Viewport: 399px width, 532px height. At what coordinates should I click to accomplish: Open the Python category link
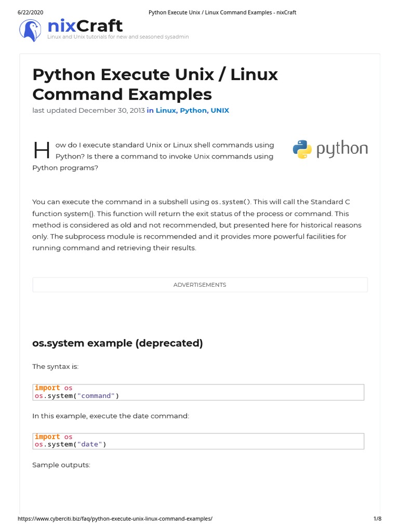(x=193, y=111)
